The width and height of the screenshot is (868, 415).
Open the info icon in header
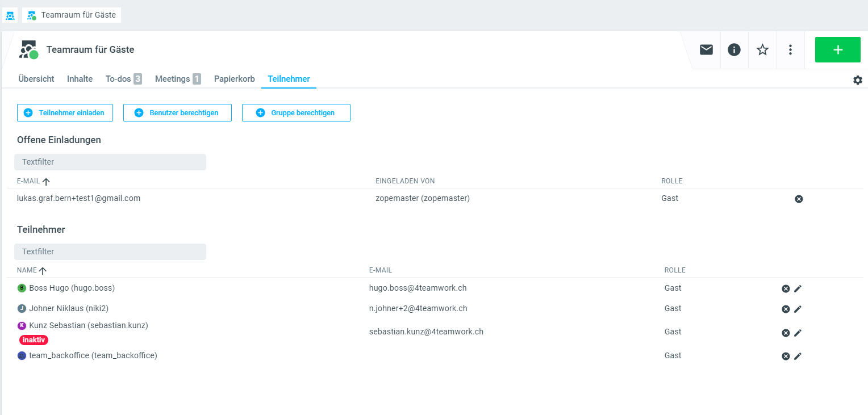tap(734, 50)
